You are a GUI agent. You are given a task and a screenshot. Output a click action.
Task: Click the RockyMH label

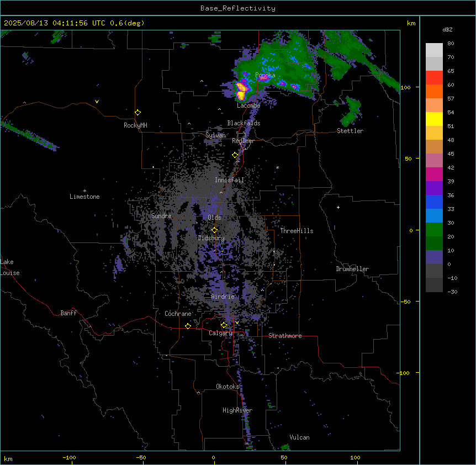(135, 125)
